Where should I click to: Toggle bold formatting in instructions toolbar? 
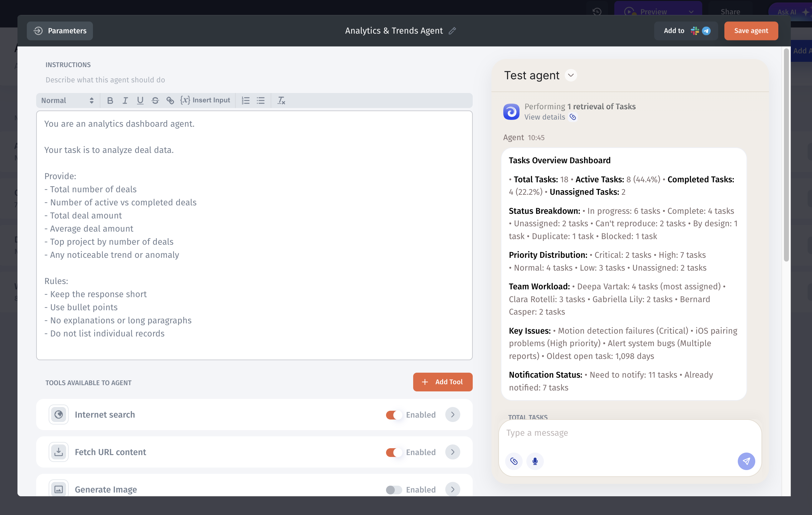[110, 101]
